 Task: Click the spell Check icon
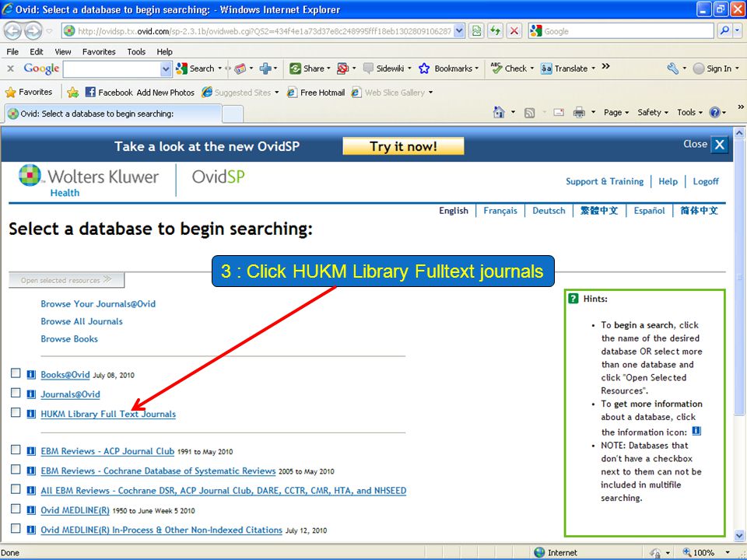(496, 68)
